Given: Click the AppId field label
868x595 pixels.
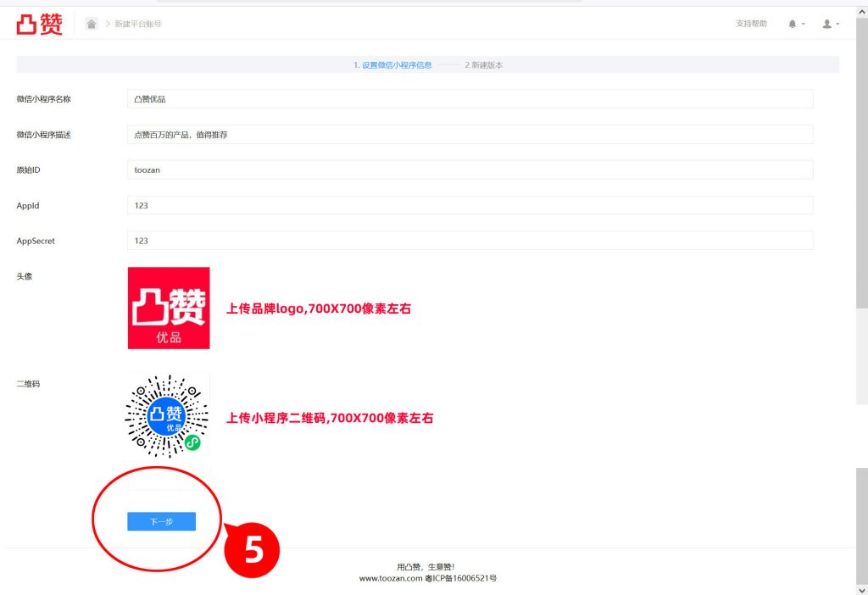Looking at the screenshot, I should (28, 205).
